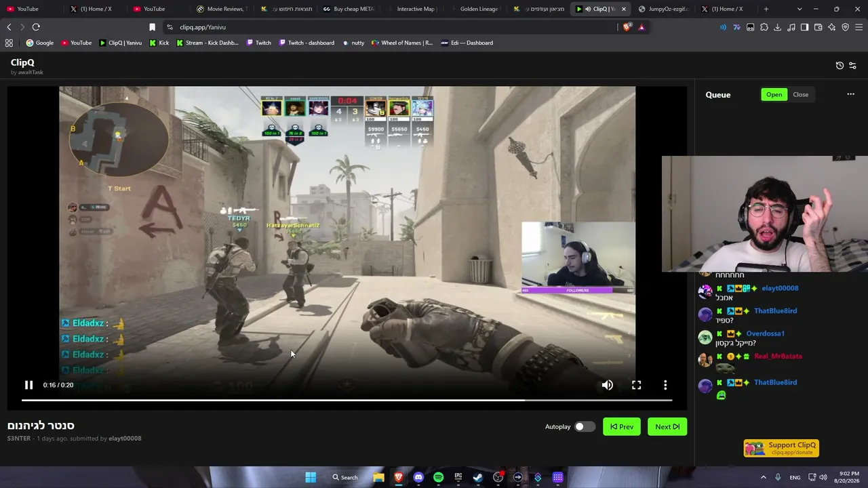Viewport: 868px width, 488px height.
Task: Click the ClipQ logo title
Action: [x=22, y=62]
